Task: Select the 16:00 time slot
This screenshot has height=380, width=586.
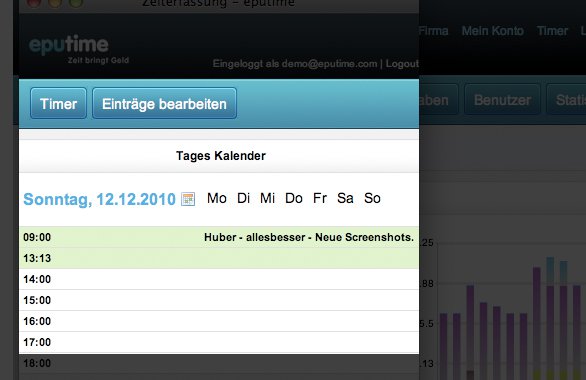Action: click(x=219, y=321)
